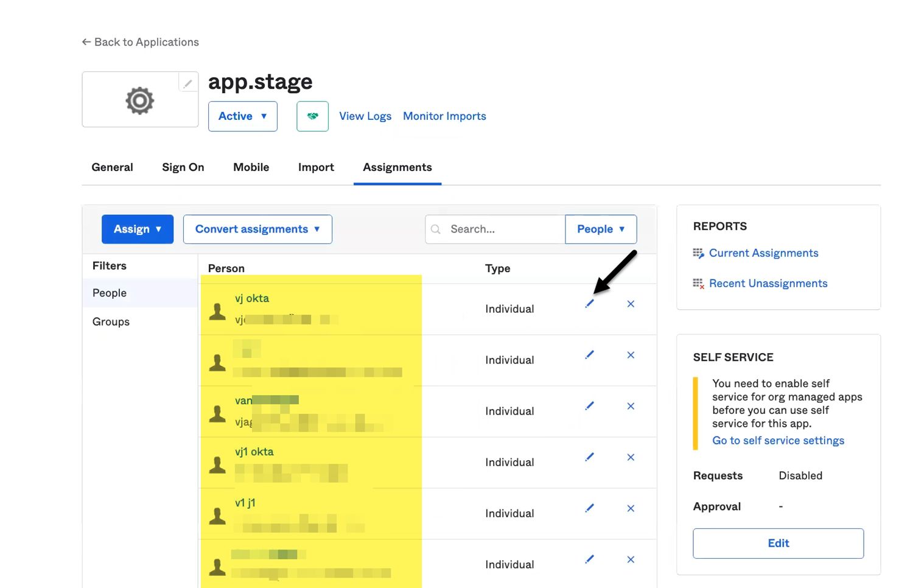
Task: Remove assignment in the row starting with van
Action: coord(631,406)
